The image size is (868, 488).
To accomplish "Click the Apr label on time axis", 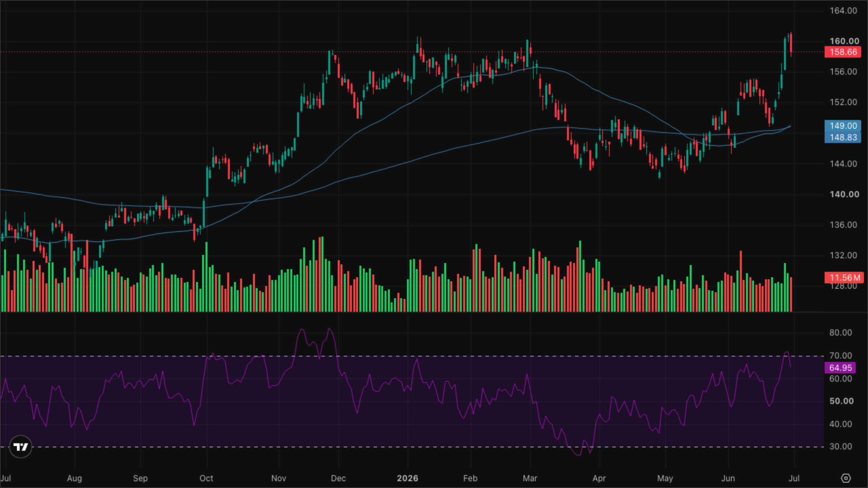I will [x=599, y=478].
